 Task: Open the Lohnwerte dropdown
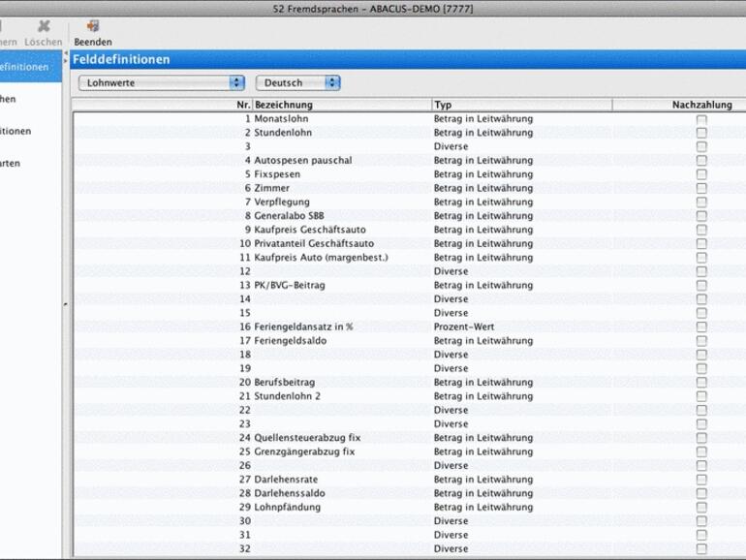click(161, 83)
